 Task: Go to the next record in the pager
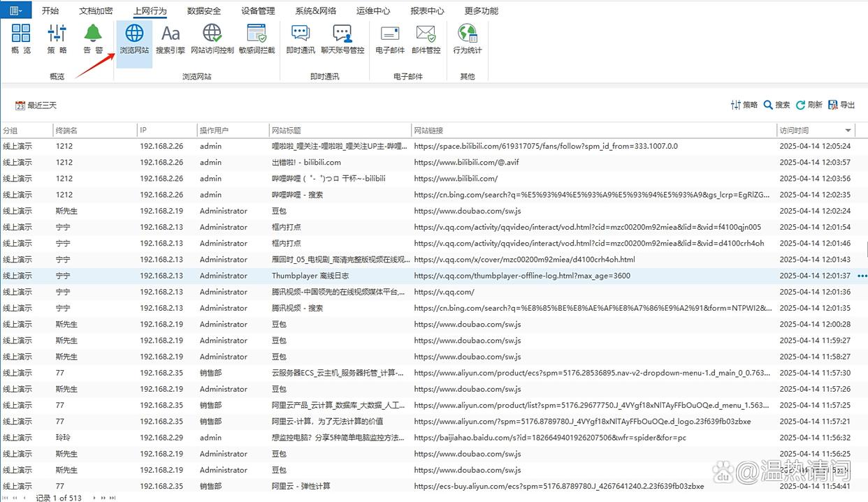click(x=95, y=498)
